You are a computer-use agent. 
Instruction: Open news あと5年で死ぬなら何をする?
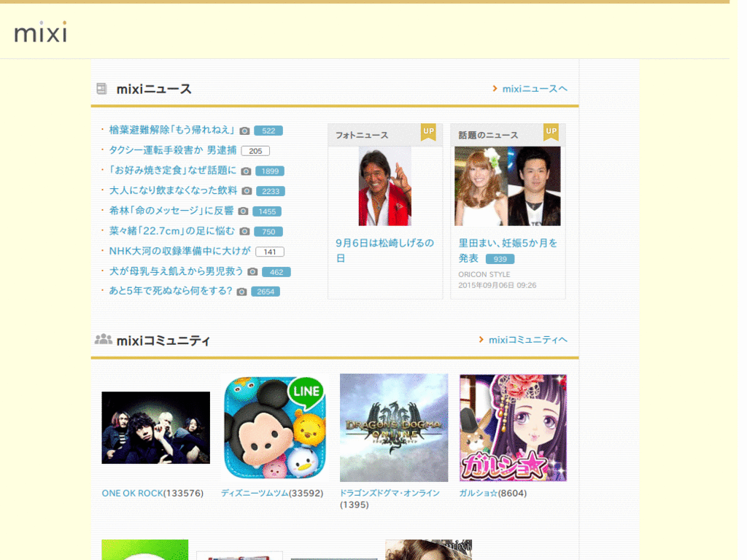171,291
